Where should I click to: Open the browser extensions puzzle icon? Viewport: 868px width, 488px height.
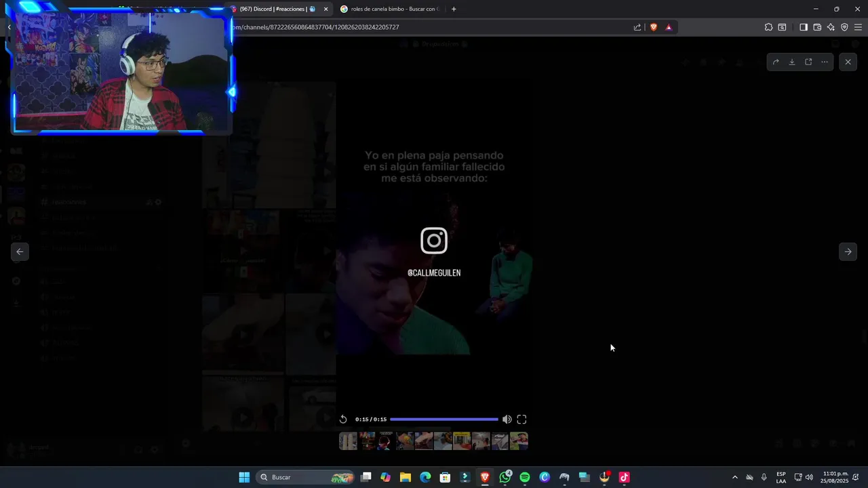768,27
